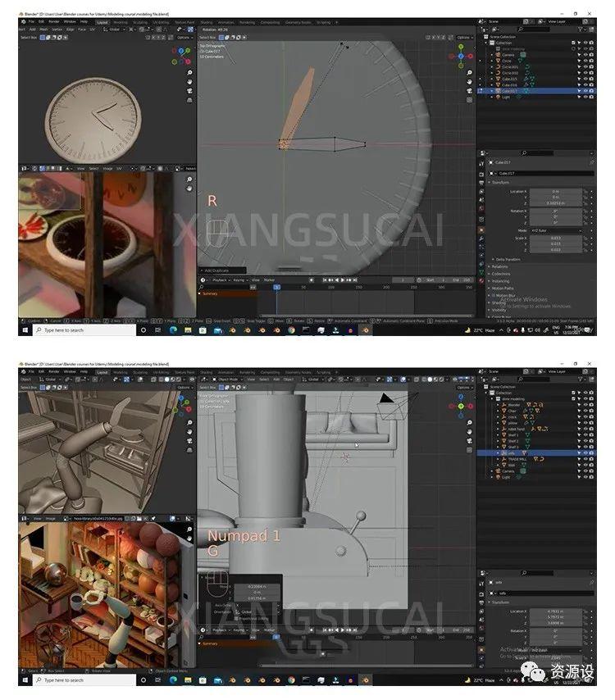Image resolution: width=615 pixels, height=700 pixels.
Task: Open Render properties tab in upper window's Properties editor
Action: pos(481,174)
